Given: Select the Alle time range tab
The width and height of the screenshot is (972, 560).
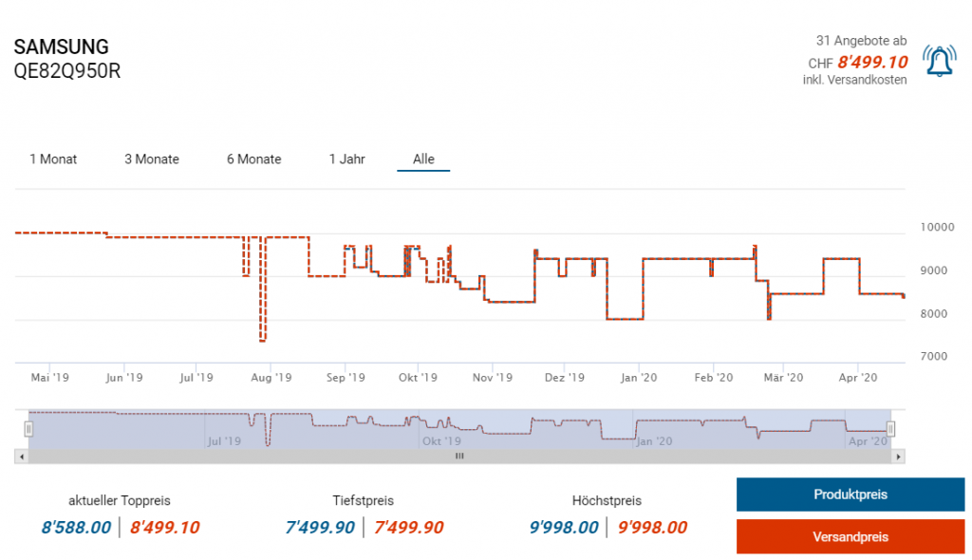Looking at the screenshot, I should pyautogui.click(x=423, y=159).
